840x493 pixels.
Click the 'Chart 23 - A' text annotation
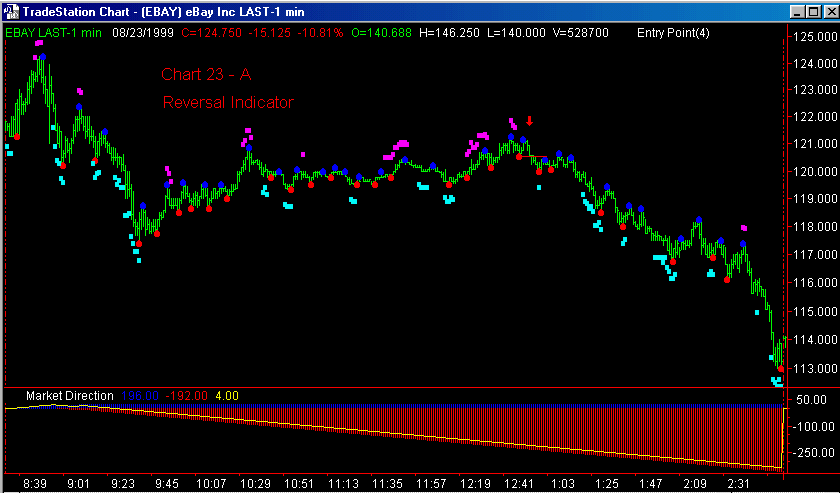[206, 74]
